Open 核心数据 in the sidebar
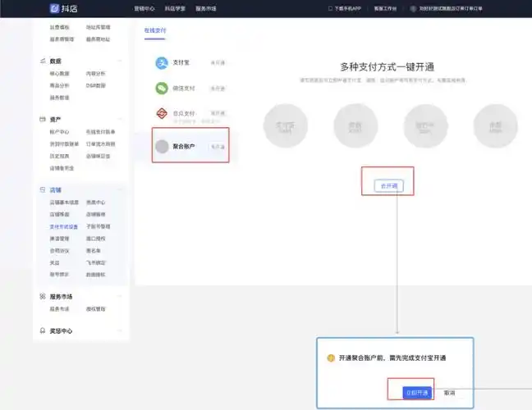The width and height of the screenshot is (532, 410). 60,74
